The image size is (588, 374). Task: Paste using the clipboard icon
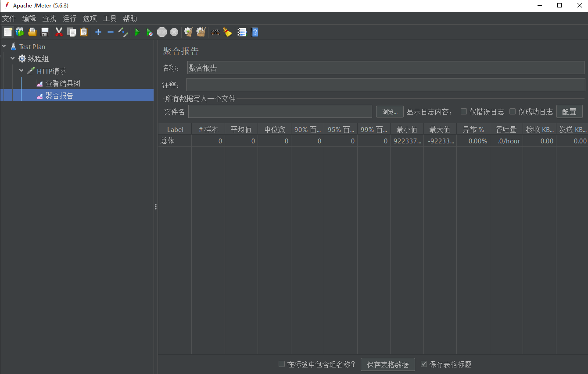83,32
